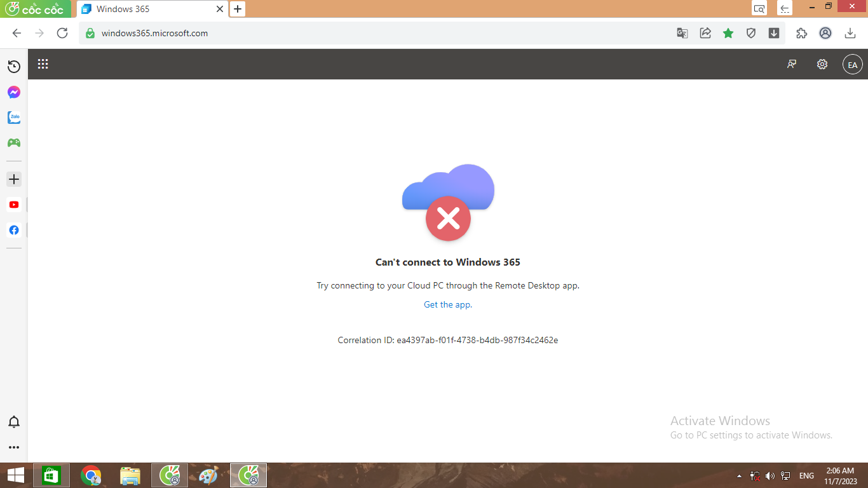Open Zalo in the sidebar
Screen dimensions: 868x488
[x=14, y=118]
